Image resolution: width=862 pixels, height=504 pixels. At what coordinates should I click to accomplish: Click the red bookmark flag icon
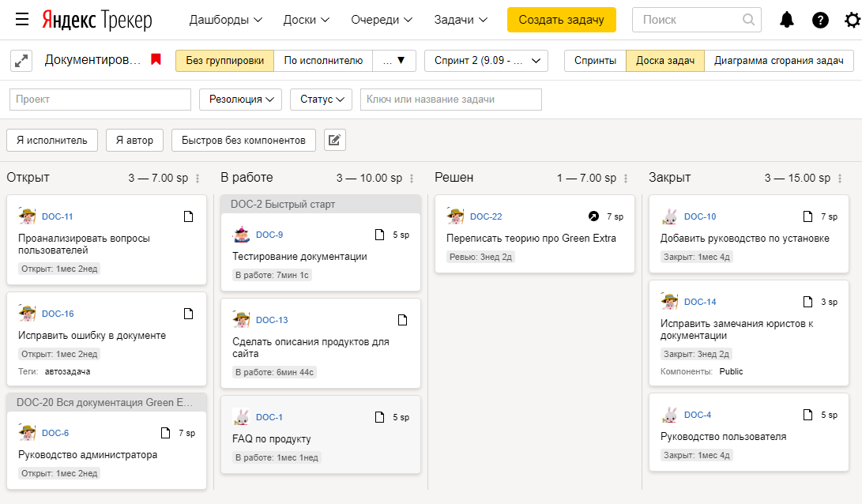point(156,59)
